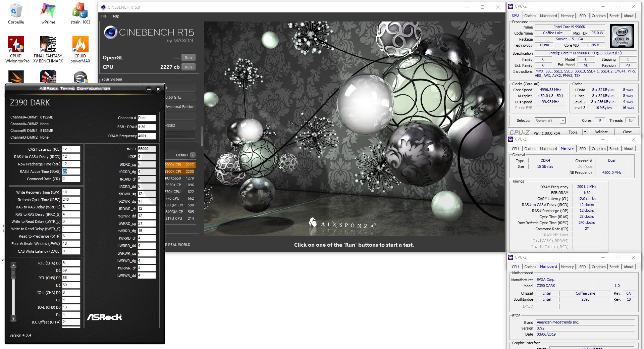The height and width of the screenshot is (349, 644).
Task: Click the CPU-Z title icon of Mainboard window
Action: point(511,257)
